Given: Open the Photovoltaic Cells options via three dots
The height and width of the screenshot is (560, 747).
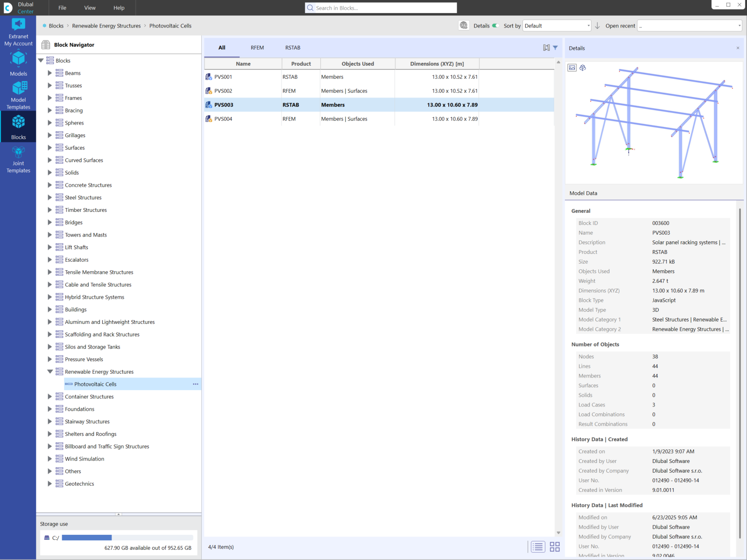Looking at the screenshot, I should coord(195,384).
